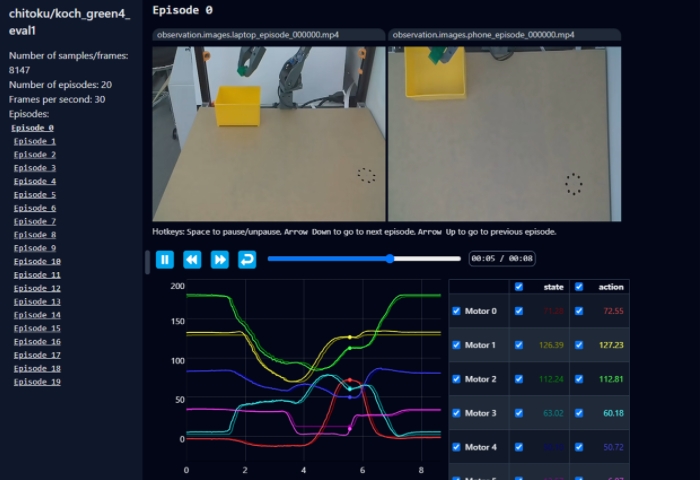The height and width of the screenshot is (480, 700).
Task: Click the rewind button
Action: 192,259
